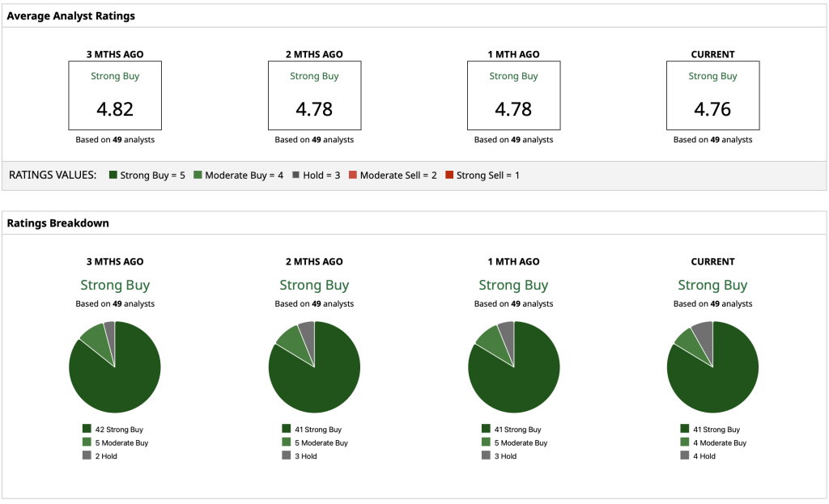The image size is (829, 504).
Task: Select the Hold swatch below 1 Mth Ago chart
Action: point(484,455)
